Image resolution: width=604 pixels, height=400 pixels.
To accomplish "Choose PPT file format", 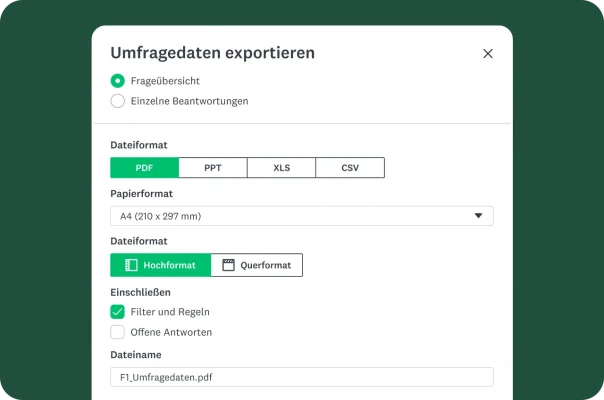I will [213, 168].
